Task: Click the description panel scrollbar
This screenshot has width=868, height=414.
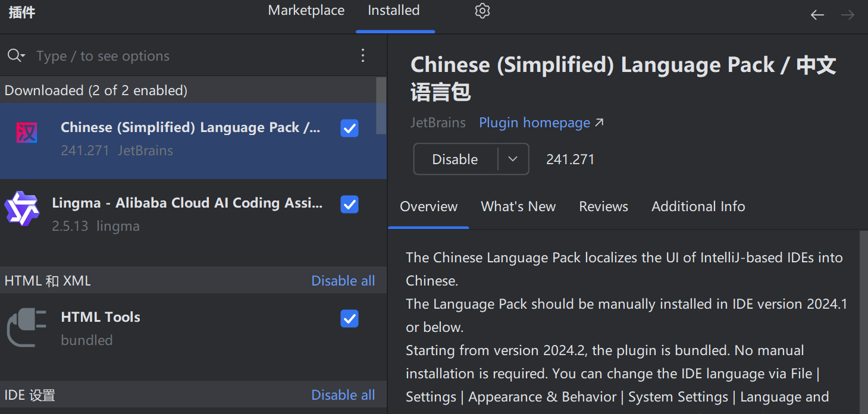Action: [x=863, y=321]
